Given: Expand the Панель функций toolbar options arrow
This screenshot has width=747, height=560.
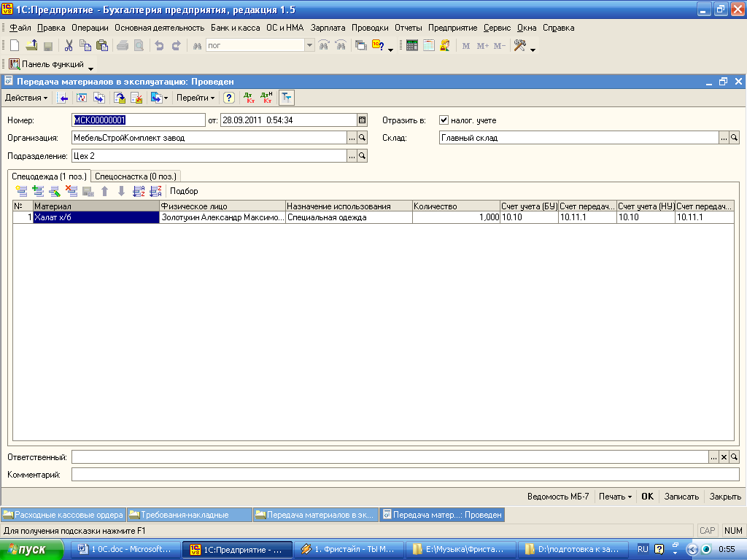Looking at the screenshot, I should tap(90, 69).
